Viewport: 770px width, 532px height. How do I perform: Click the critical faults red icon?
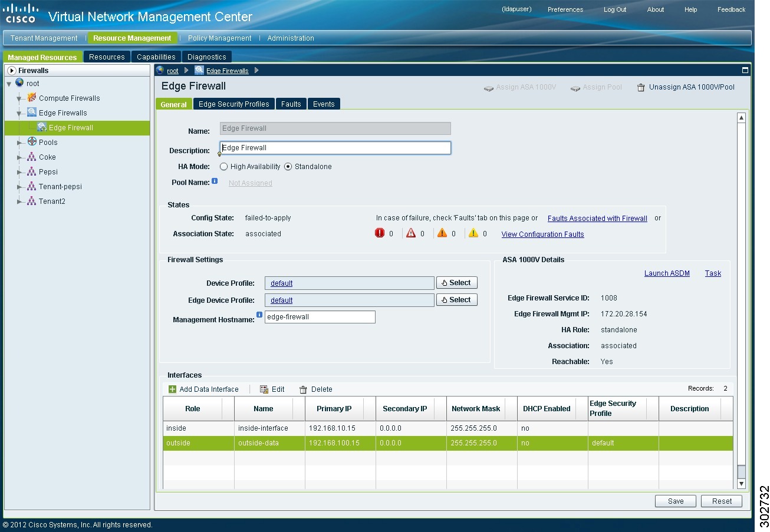click(380, 233)
